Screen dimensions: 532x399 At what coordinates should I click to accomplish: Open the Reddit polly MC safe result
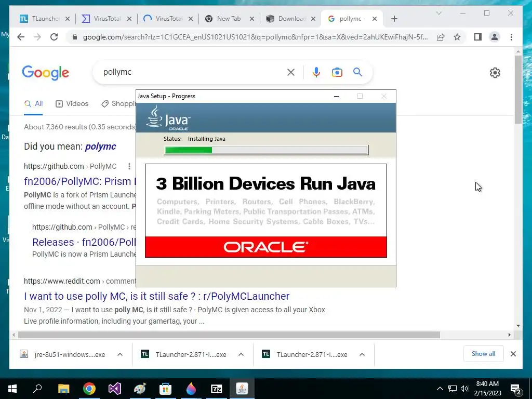[x=156, y=296]
